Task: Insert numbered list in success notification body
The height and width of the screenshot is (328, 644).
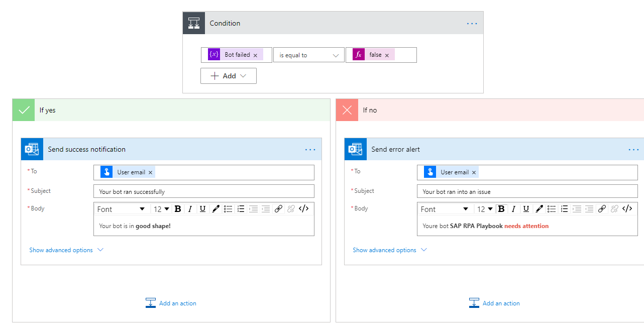Action: click(241, 209)
